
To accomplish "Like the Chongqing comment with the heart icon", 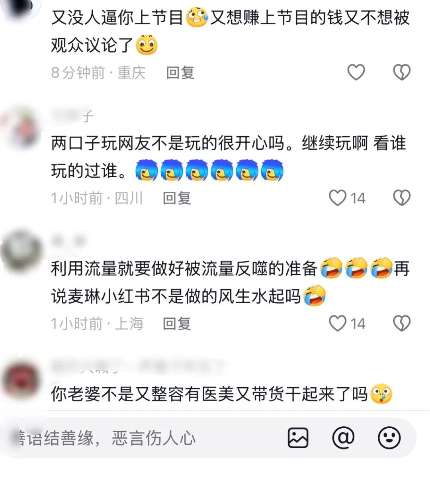I will (356, 73).
